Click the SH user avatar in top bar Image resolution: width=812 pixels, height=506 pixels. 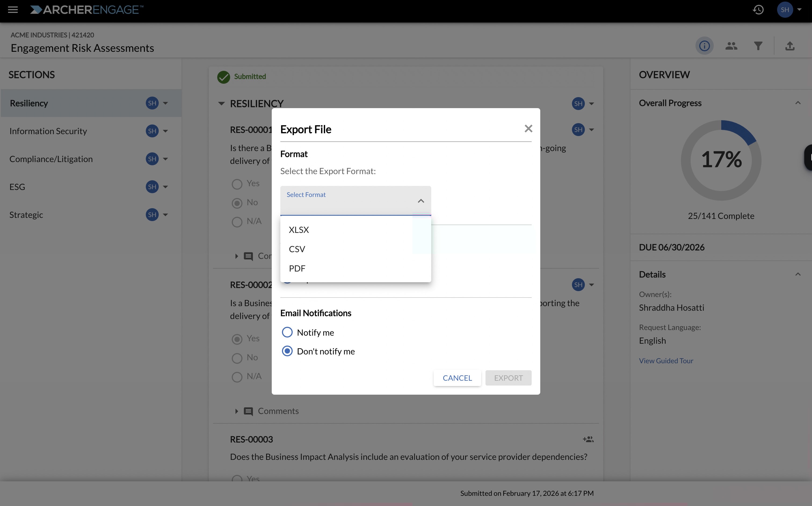point(785,10)
